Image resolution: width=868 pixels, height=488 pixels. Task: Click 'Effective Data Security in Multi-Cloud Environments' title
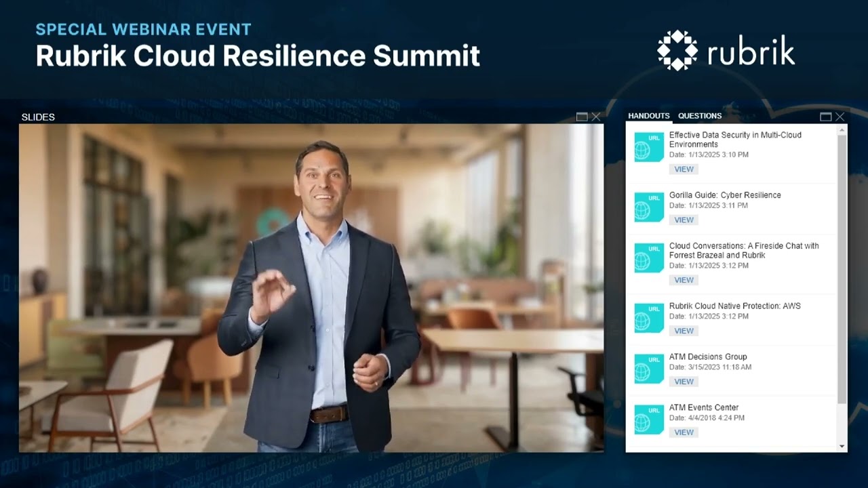[735, 140]
